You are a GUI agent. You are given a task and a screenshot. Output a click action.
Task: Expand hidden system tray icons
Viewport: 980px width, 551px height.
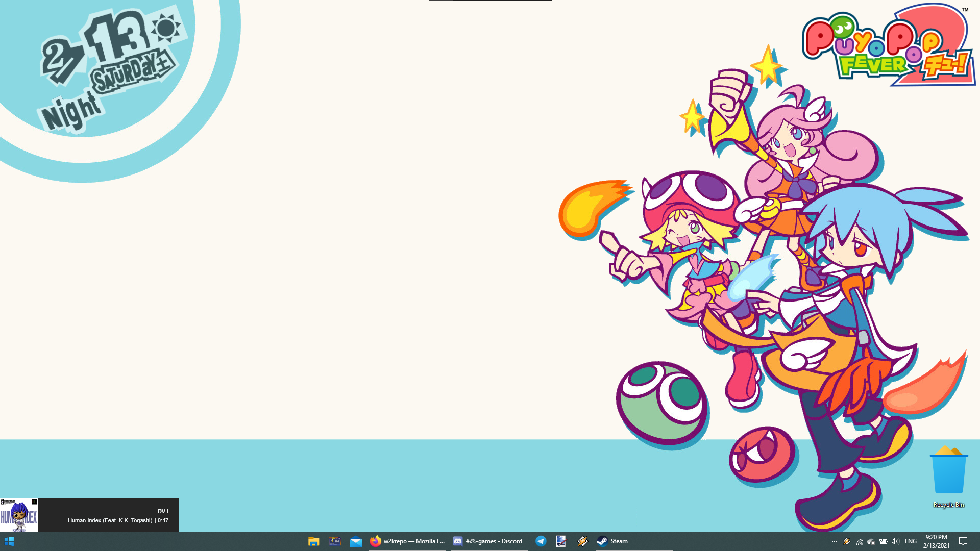click(x=835, y=541)
